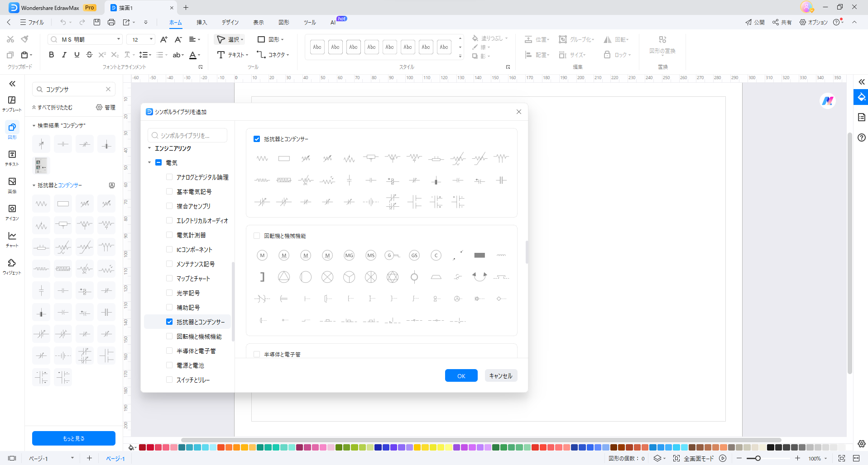Click the Save icon in toolbar
The image size is (868, 465).
(x=96, y=22)
